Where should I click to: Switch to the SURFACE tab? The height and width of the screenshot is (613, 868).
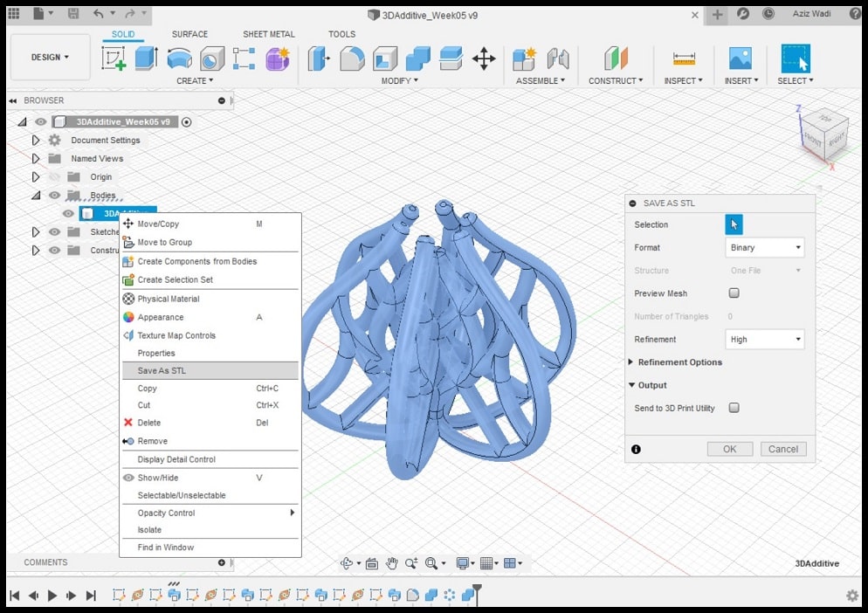[x=189, y=34]
